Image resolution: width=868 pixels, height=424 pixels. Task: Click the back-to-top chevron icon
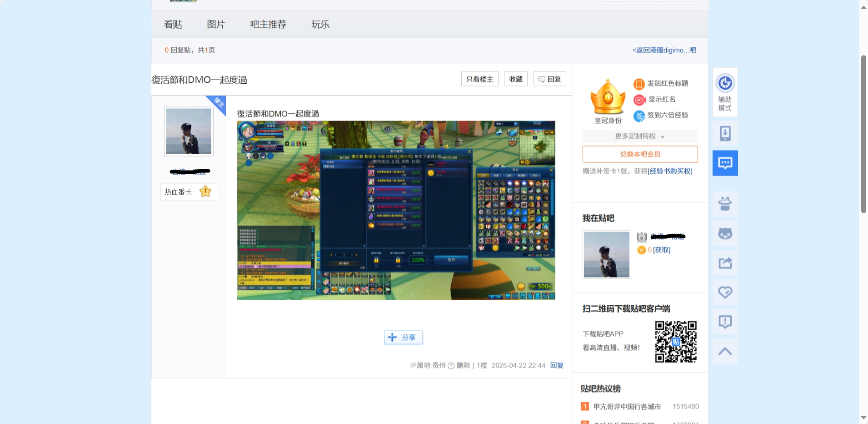725,351
